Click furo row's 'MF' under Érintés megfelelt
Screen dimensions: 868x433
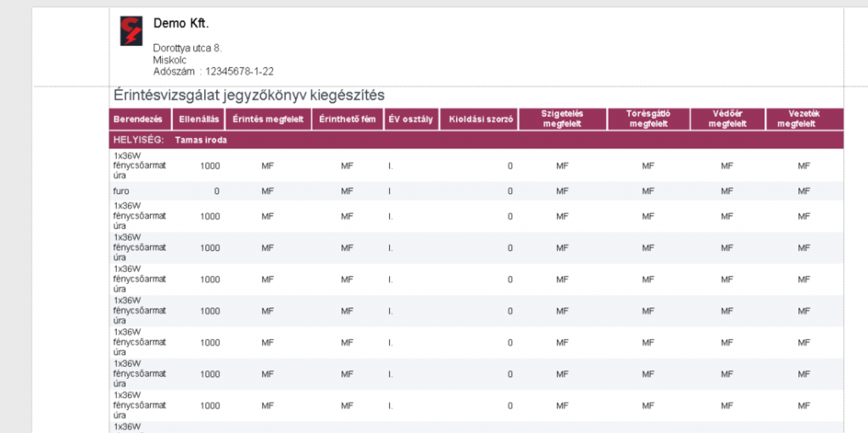[268, 191]
